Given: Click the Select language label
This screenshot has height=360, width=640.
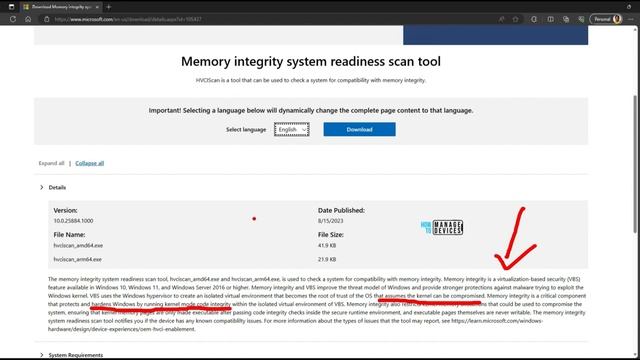Looking at the screenshot, I should click(x=246, y=129).
